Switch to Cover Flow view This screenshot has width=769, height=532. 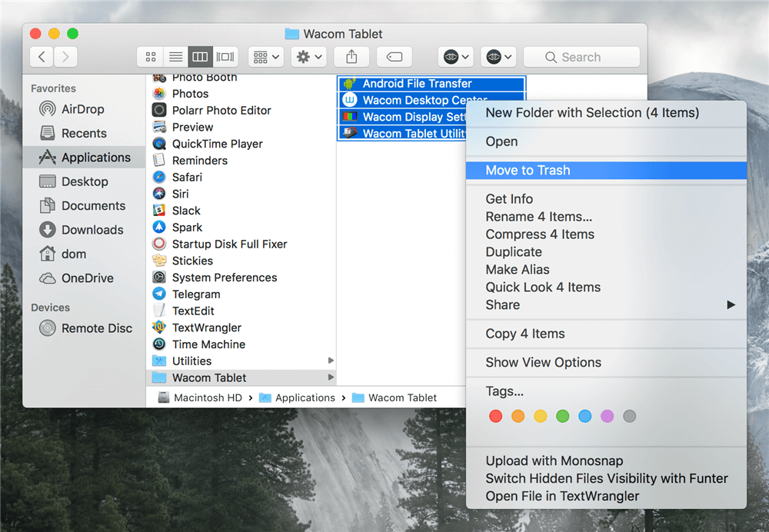(225, 57)
